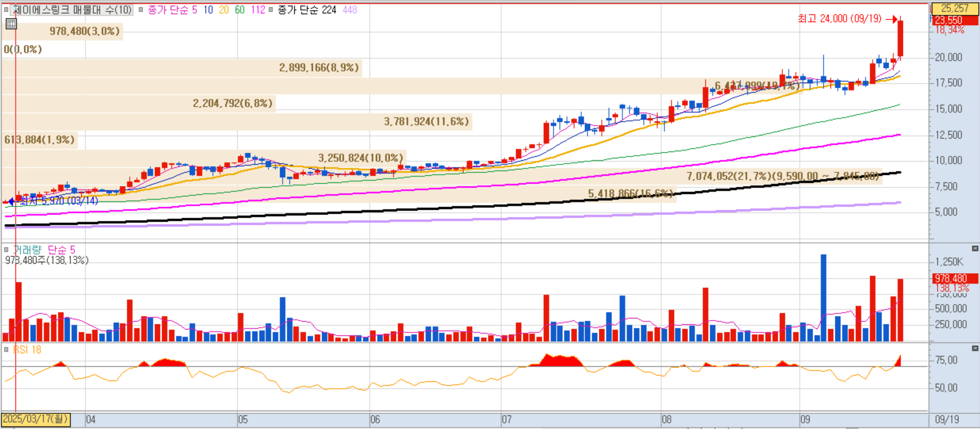Image resolution: width=980 pixels, height=429 pixels.
Task: Click the 3,781,924(11,6%) volume profile bar
Action: click(x=237, y=122)
